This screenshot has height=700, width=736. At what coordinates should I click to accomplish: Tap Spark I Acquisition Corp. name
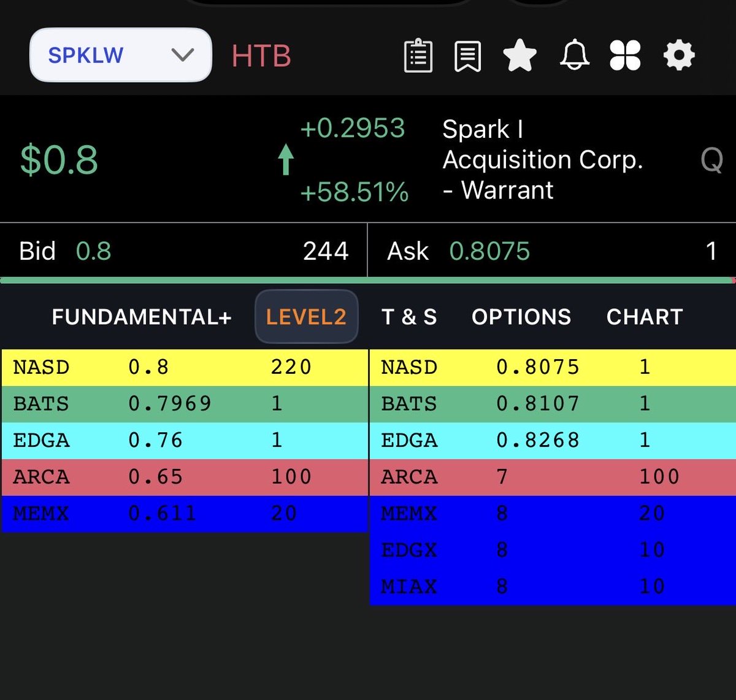[x=543, y=159]
